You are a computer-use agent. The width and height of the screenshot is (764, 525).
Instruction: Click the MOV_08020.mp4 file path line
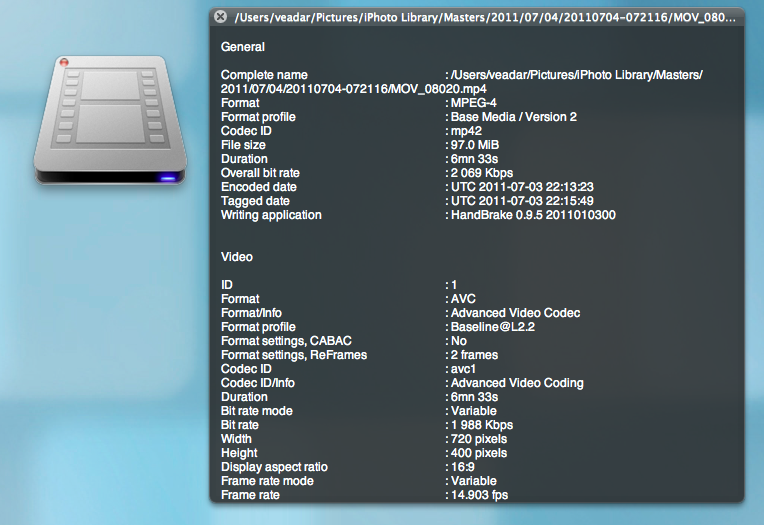coord(354,89)
